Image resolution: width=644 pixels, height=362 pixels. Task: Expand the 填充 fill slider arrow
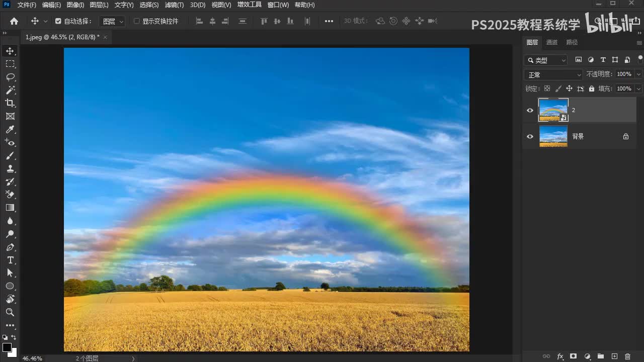tap(638, 88)
